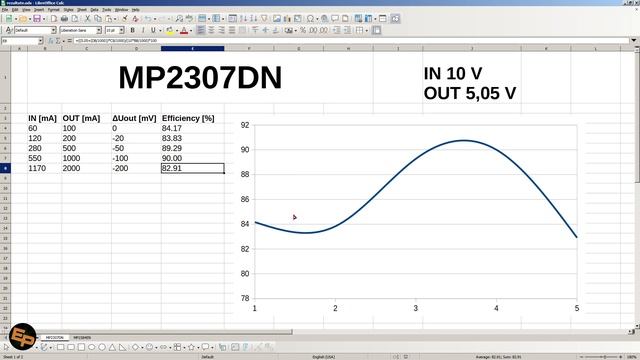Viewport: 640px width, 360px height.
Task: Click the Undo arrow icon
Action: pyautogui.click(x=148, y=19)
